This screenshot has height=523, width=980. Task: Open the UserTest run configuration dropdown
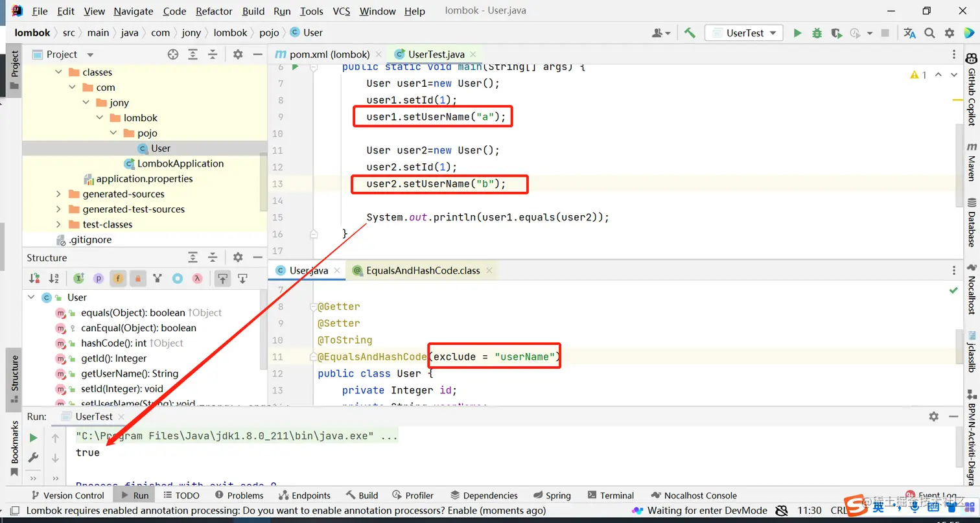click(x=744, y=33)
